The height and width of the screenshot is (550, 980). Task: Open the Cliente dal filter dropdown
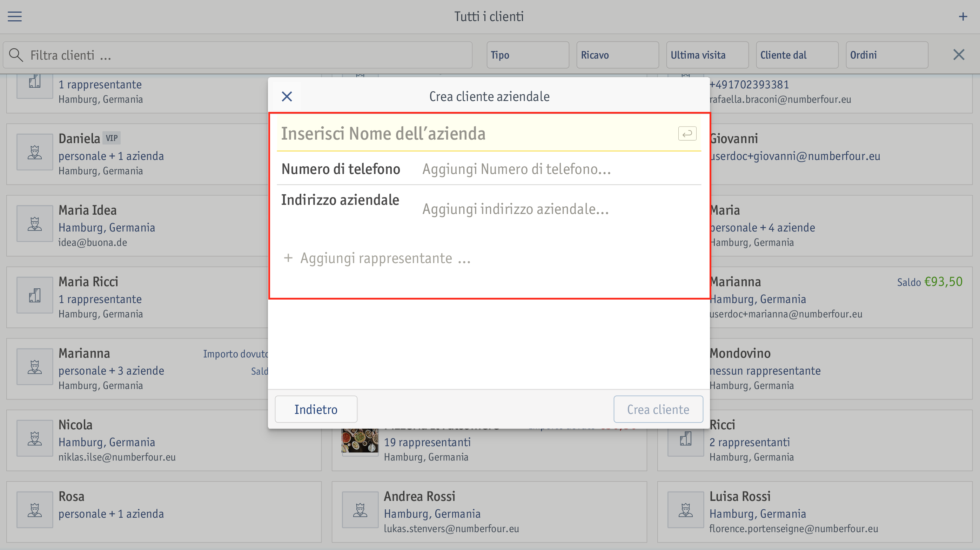(797, 55)
